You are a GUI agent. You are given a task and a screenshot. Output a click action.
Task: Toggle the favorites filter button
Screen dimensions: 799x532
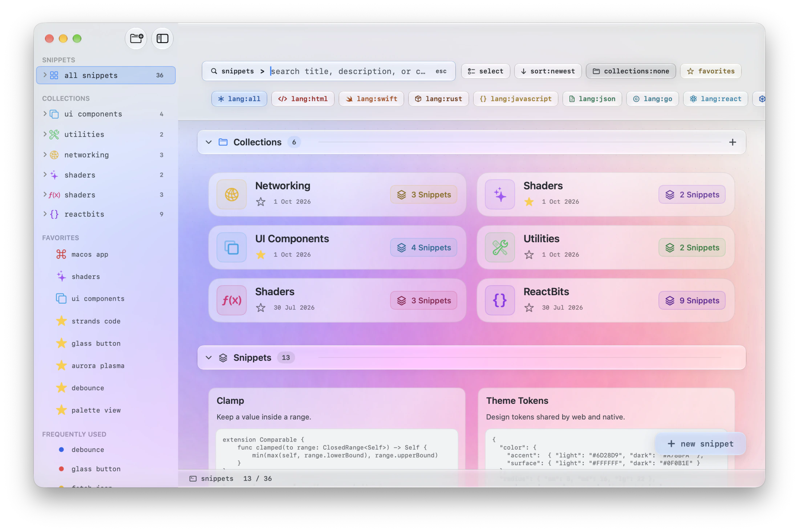(x=711, y=71)
